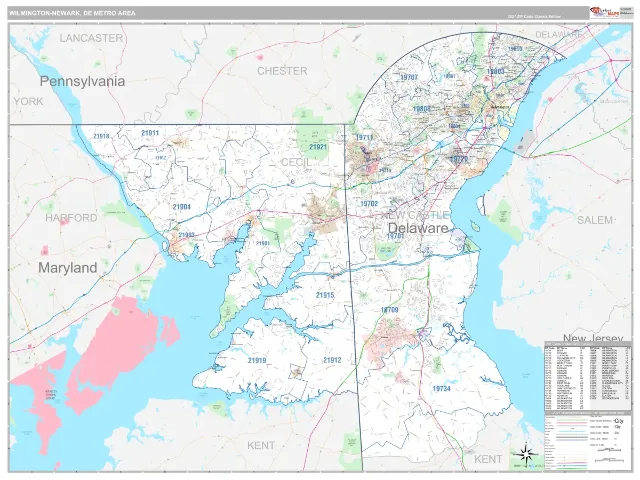Click ZIP code label 21904
Screen dimensions: 640x480
[x=182, y=207]
